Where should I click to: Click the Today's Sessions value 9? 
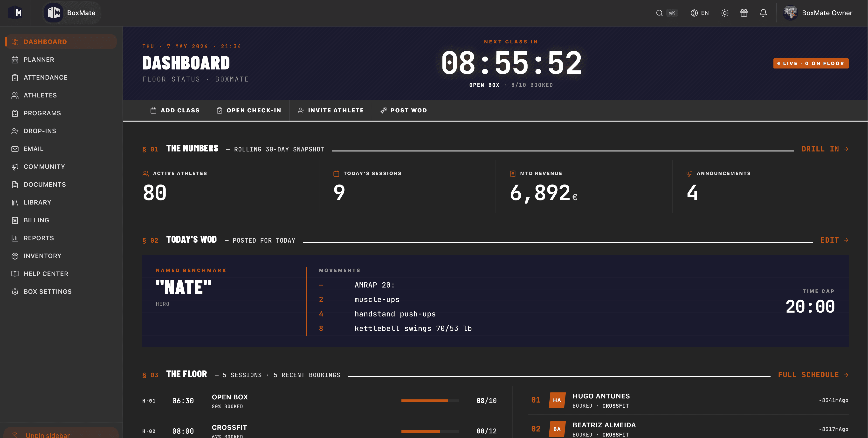click(339, 193)
